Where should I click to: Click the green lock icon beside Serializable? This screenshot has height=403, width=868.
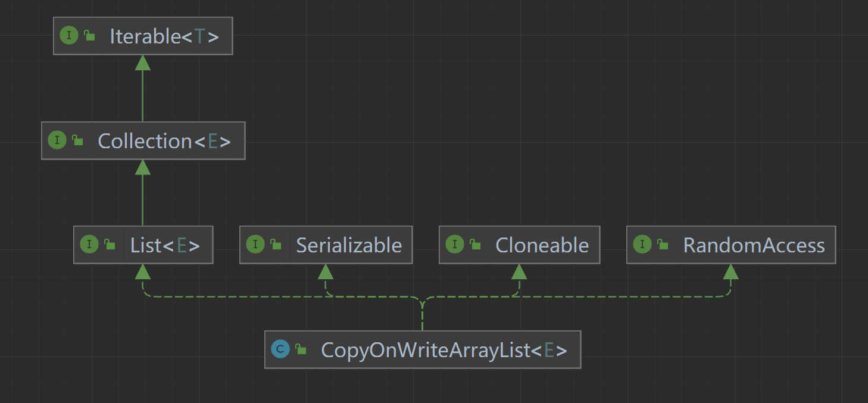(x=276, y=245)
